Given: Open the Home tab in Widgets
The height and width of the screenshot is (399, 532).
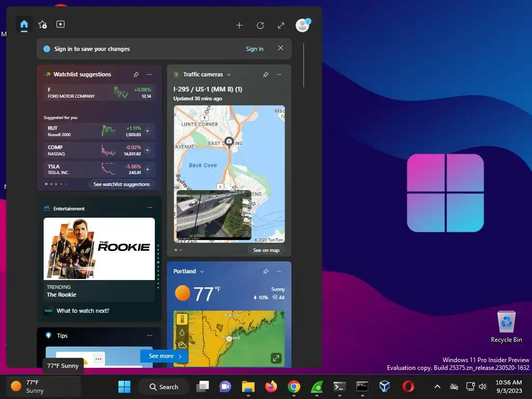Looking at the screenshot, I should [x=24, y=25].
